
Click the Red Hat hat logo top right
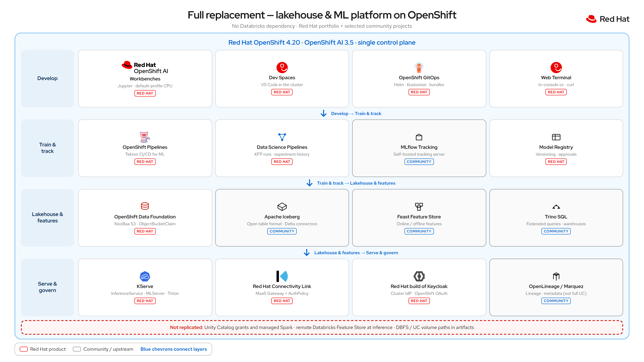click(591, 19)
